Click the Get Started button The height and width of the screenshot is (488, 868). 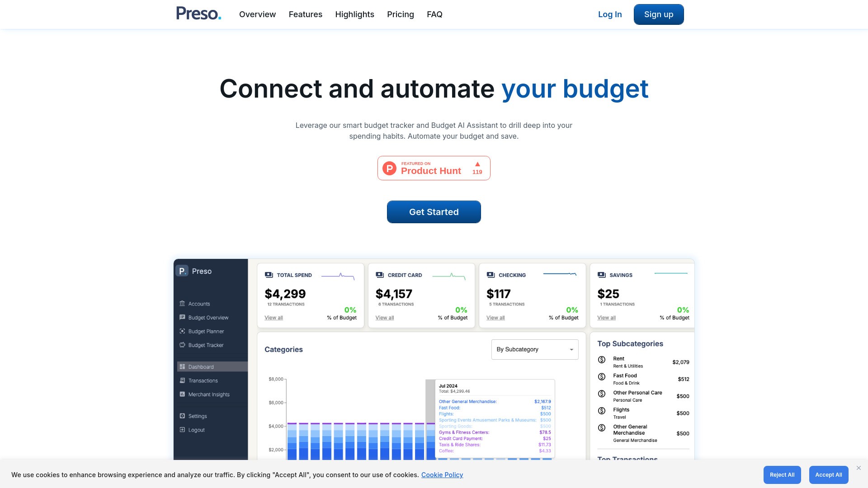(434, 211)
